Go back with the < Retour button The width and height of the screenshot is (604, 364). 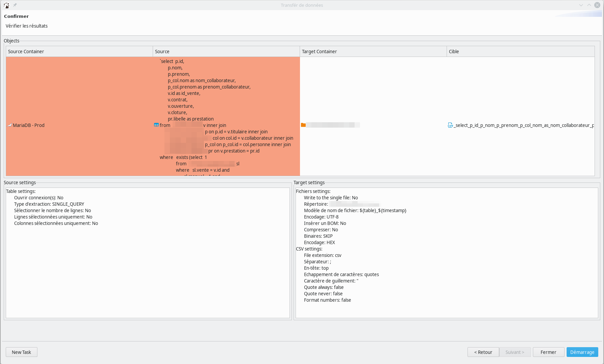tap(483, 352)
